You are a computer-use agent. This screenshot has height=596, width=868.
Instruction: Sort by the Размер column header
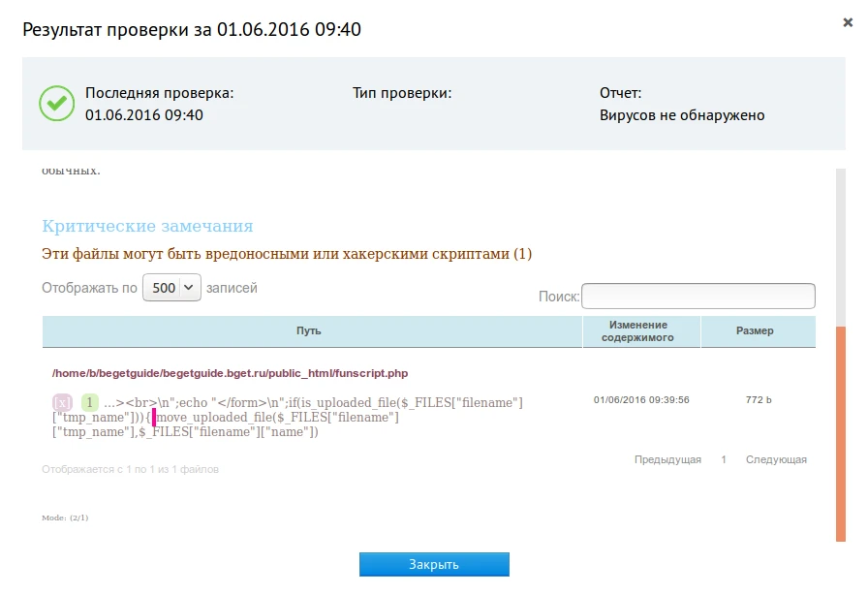(x=755, y=331)
